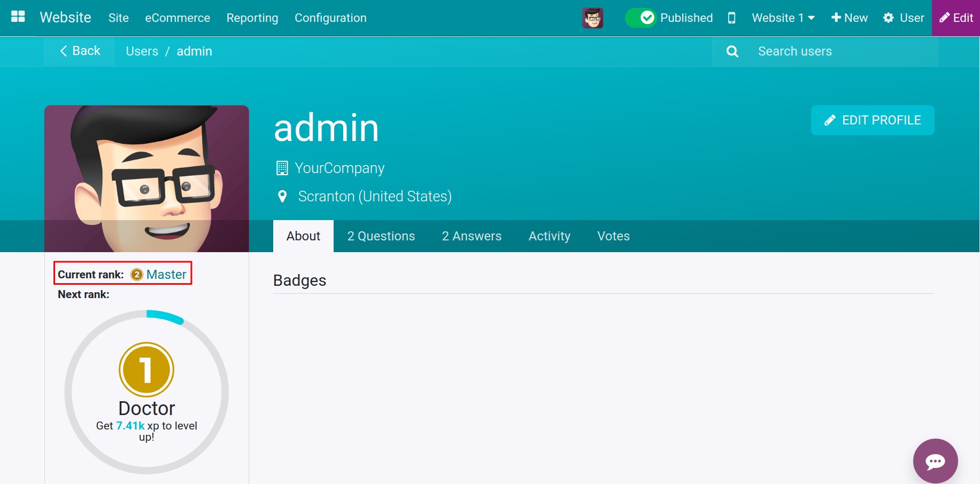Open the Reporting menu

252,18
